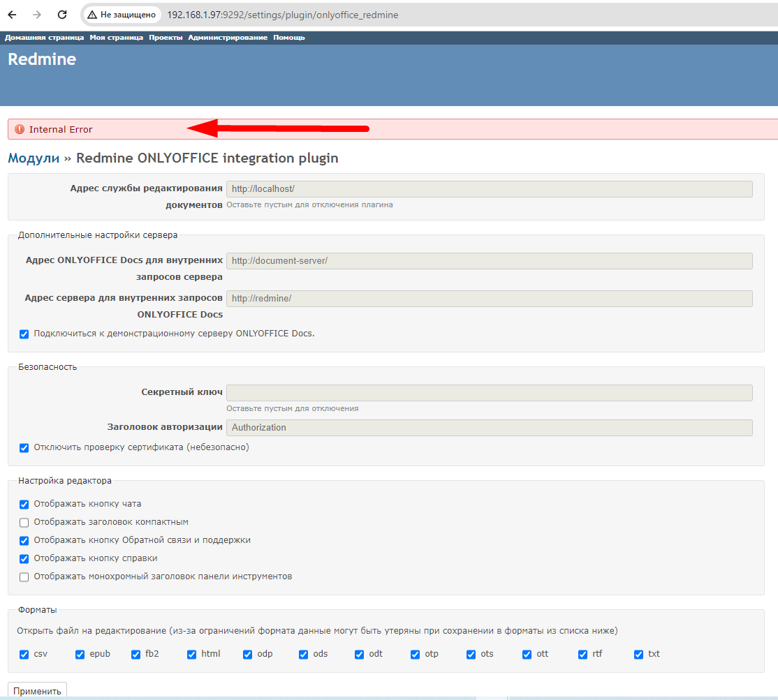The width and height of the screenshot is (778, 700).
Task: Open 'Администрирование' menu item
Action: [x=228, y=38]
